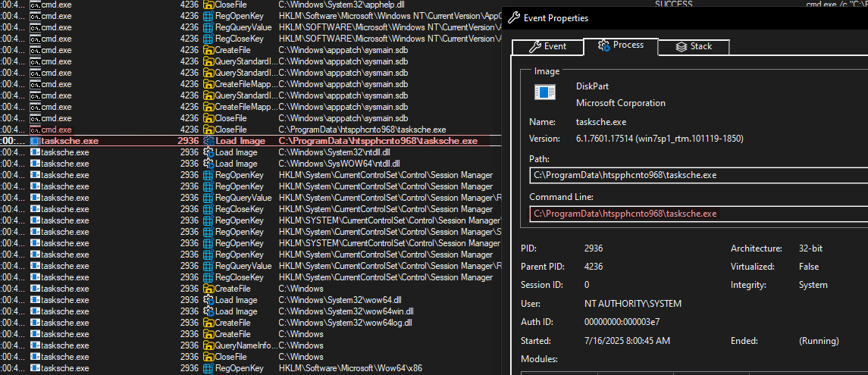Click Load Image icon for wow64win.dll
This screenshot has width=868, height=375.
pyautogui.click(x=208, y=311)
